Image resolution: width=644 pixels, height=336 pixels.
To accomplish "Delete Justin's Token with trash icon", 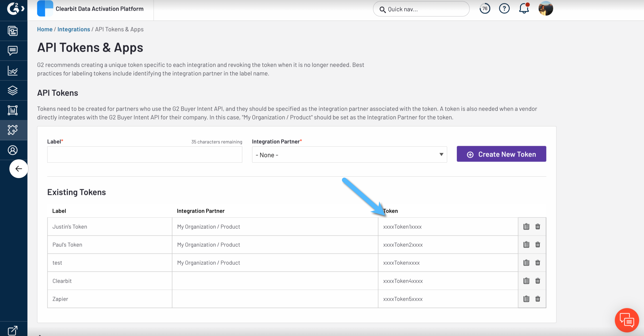I will pos(538,227).
